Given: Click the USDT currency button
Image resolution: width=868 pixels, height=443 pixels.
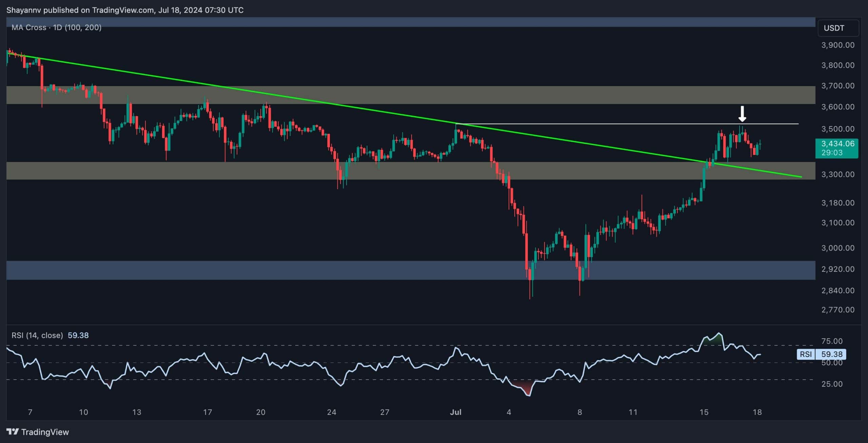Looking at the screenshot, I should point(838,28).
